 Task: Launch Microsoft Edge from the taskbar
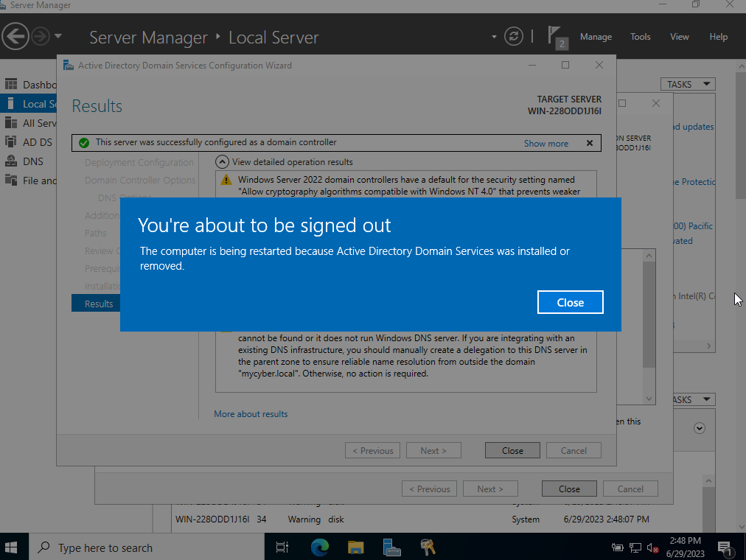click(320, 547)
